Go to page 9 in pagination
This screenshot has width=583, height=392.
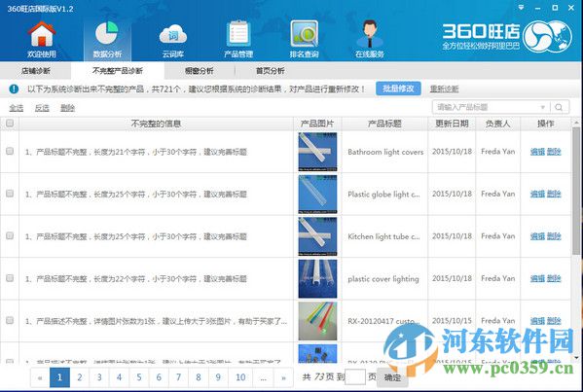tap(218, 377)
